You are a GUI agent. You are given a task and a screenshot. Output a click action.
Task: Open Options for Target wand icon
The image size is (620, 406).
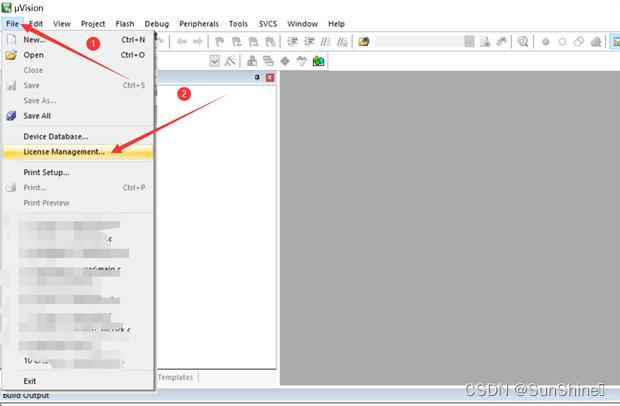pos(230,61)
